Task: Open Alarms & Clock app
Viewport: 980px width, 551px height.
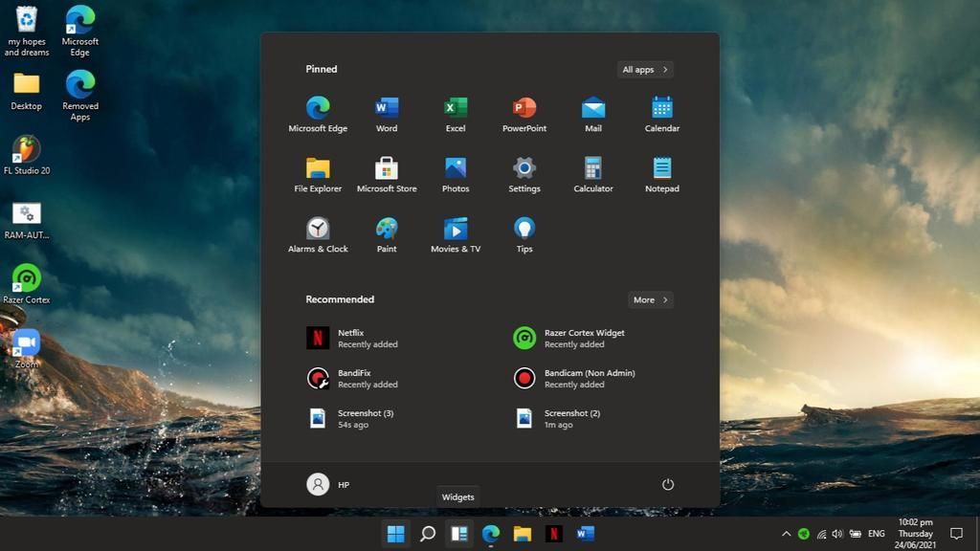Action: [318, 235]
